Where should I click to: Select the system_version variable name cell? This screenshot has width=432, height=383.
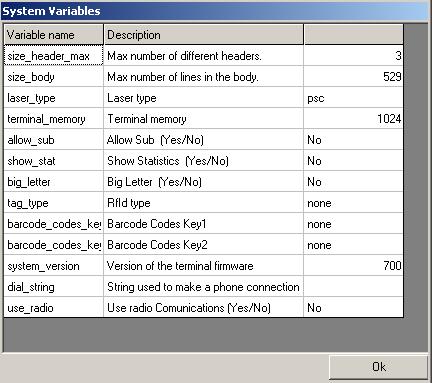(54, 266)
